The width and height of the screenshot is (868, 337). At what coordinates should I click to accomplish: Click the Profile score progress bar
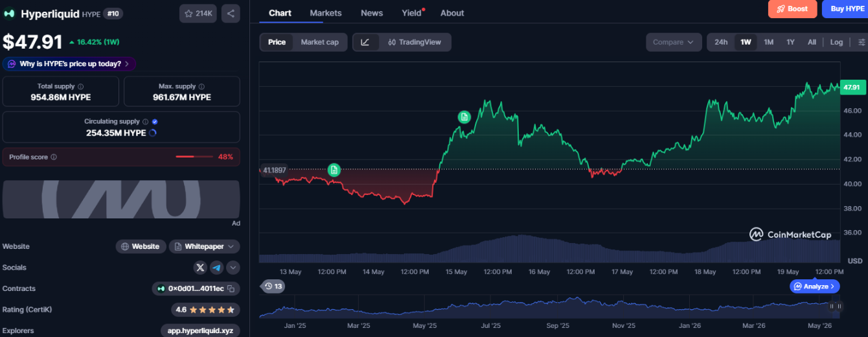point(194,157)
